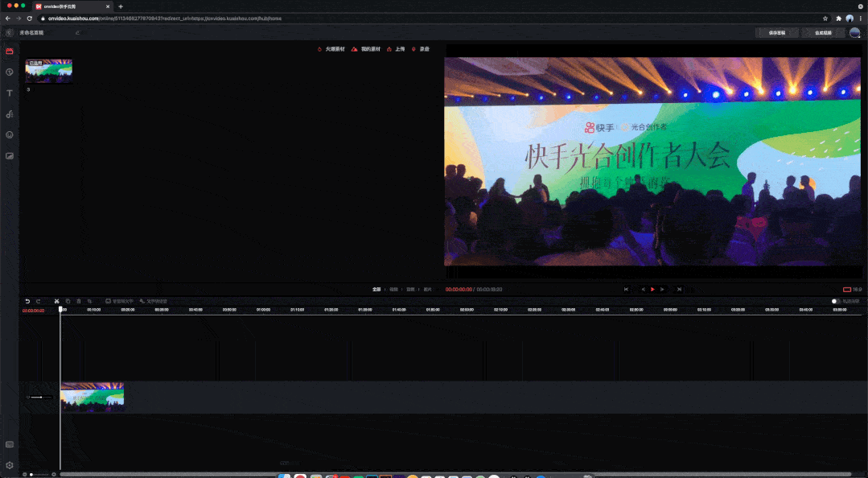The image size is (868, 478).
Task: Switch to the 我的素材 tab
Action: tap(367, 49)
